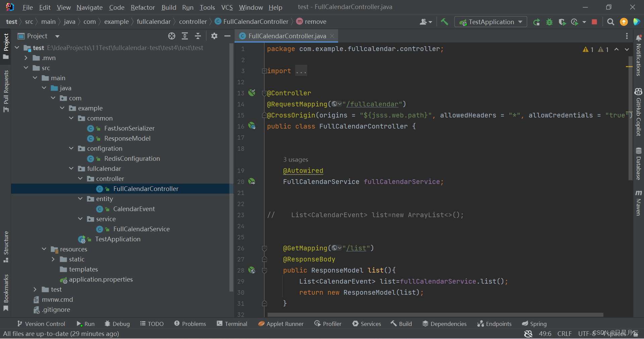Open the Terminal tool window

tap(232, 324)
